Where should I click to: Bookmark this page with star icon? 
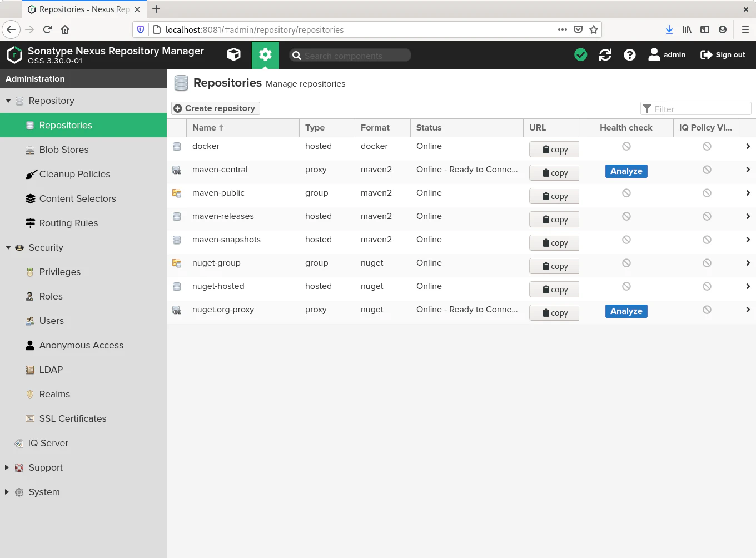[594, 29]
